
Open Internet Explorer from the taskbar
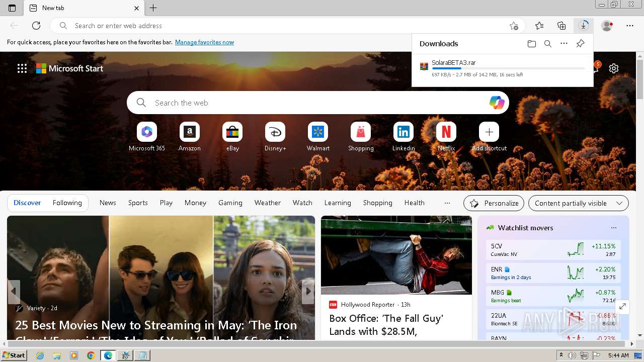click(40, 355)
